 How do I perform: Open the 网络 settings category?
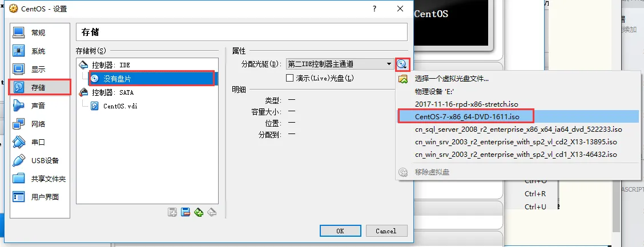(x=40, y=124)
